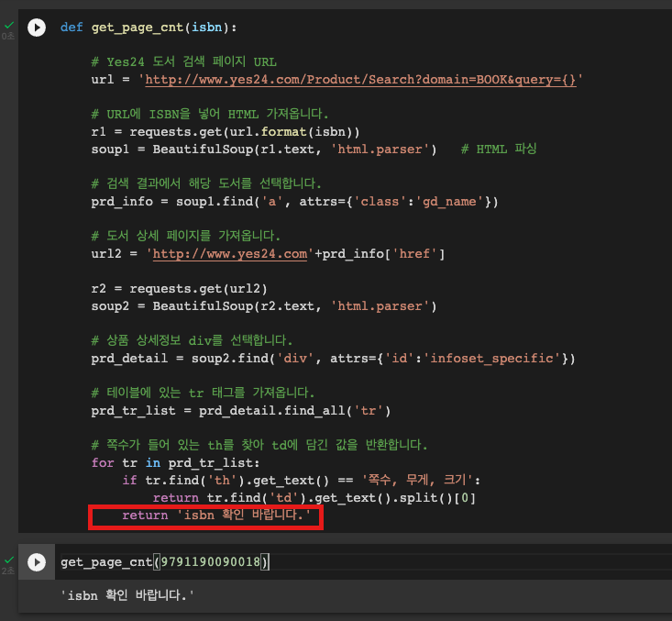This screenshot has height=621, width=672.
Task: Click the comment '# 도서 상세 페이지를 가져옵니다.'
Action: pos(186,236)
